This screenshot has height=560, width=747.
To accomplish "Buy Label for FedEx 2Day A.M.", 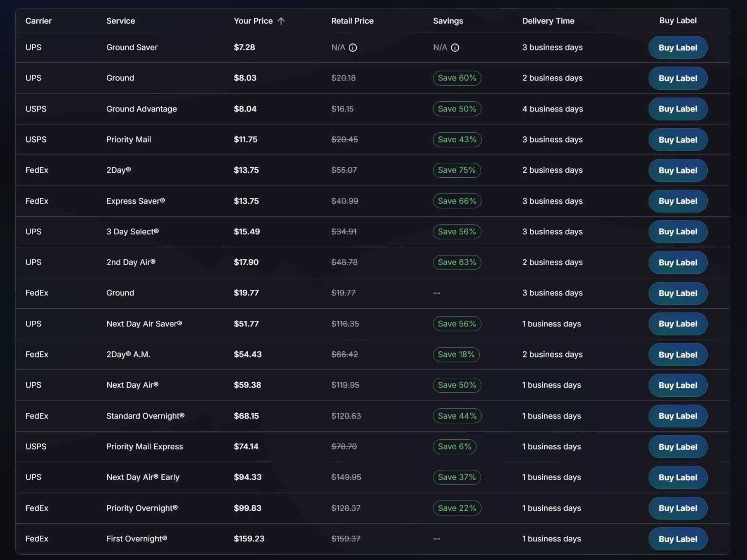I will [x=678, y=355].
